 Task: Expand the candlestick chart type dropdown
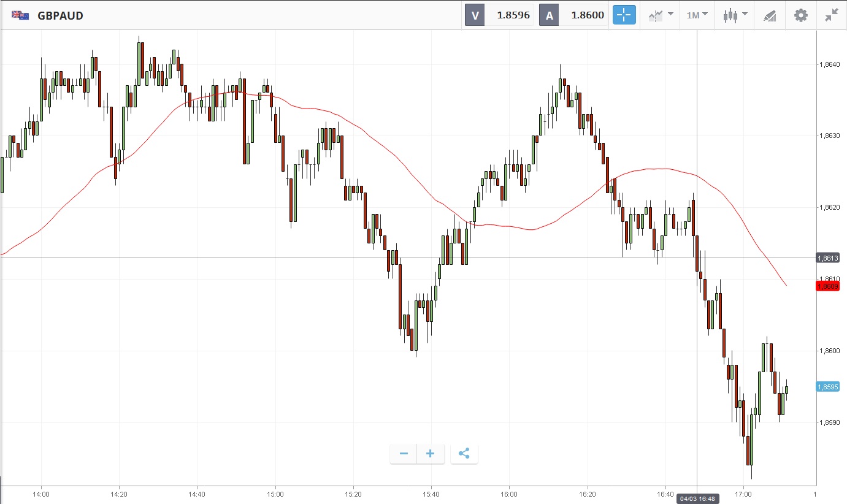pyautogui.click(x=734, y=15)
